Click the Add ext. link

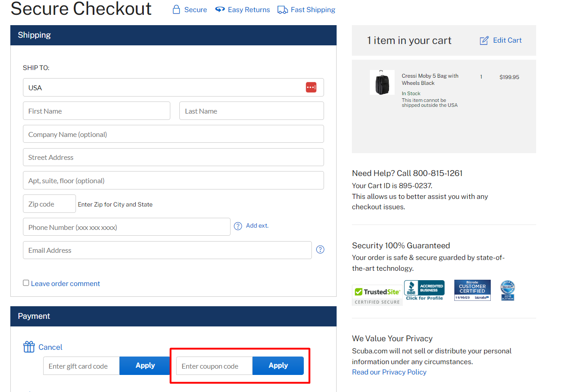pyautogui.click(x=257, y=225)
